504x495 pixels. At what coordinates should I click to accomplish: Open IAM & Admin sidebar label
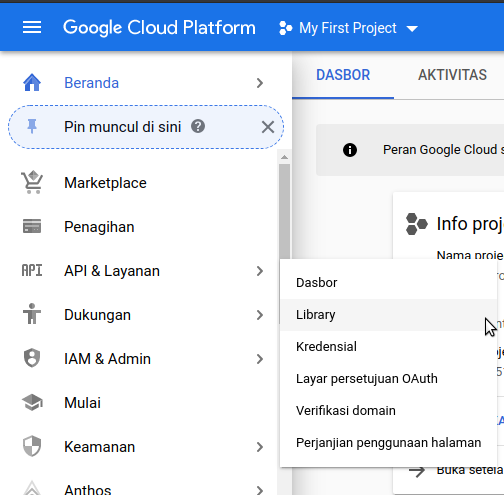pos(107,359)
